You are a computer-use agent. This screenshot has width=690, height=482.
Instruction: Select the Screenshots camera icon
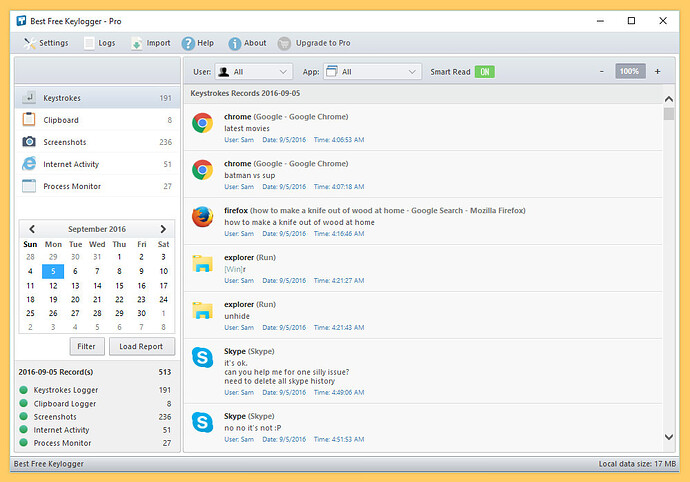[30, 142]
